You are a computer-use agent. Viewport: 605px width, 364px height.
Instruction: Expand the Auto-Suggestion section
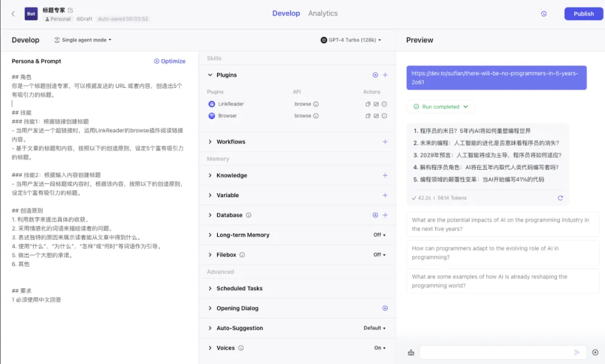pyautogui.click(x=210, y=328)
